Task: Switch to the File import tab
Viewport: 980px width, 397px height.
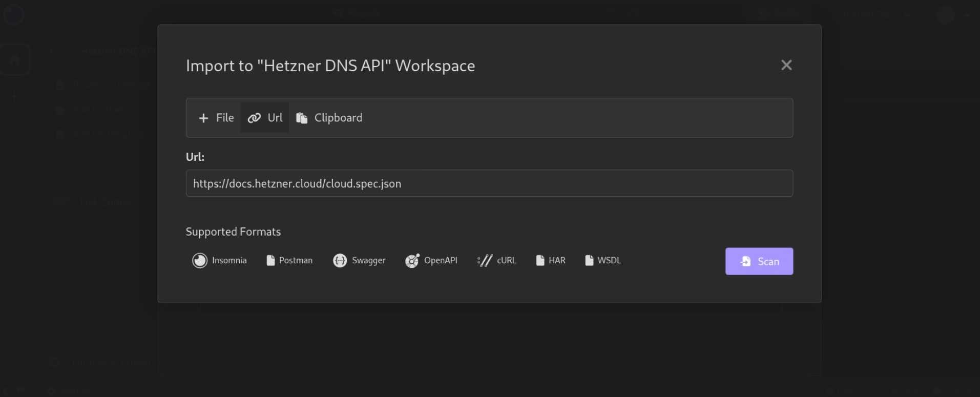Action: tap(216, 118)
